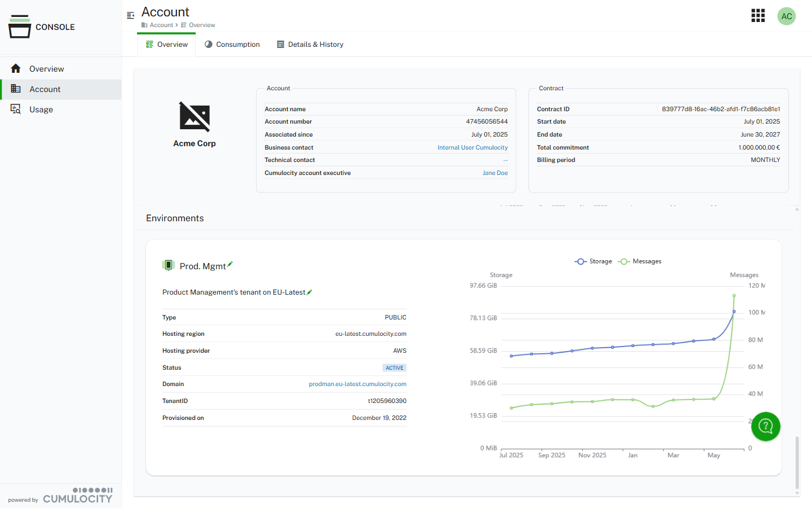
Task: Click the Overview breadcrumb link
Action: pos(202,25)
